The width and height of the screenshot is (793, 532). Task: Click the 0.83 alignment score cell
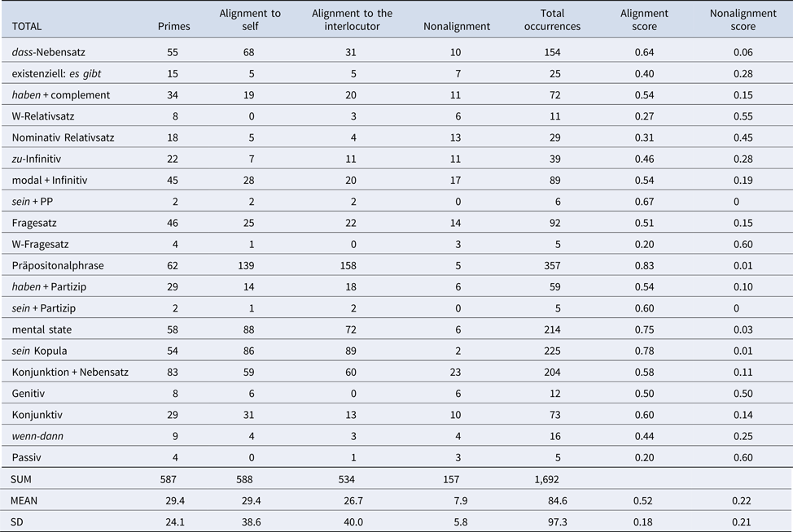click(644, 264)
